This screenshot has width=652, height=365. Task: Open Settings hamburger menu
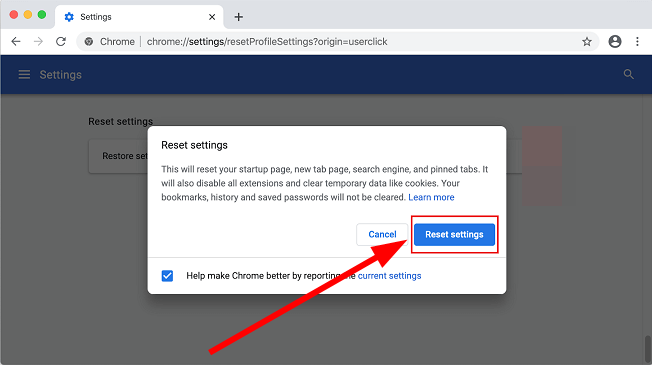[x=24, y=75]
